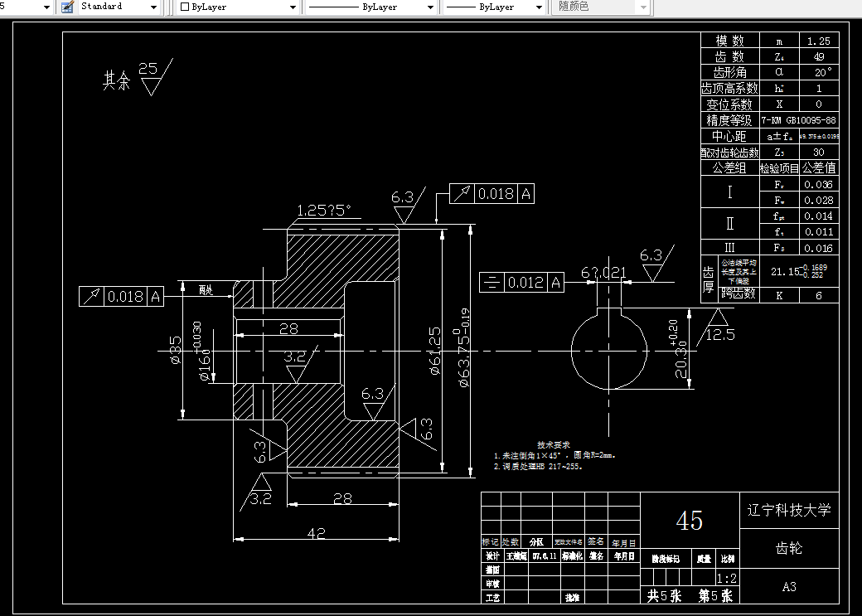
Task: Select the 齿轮 part name text
Action: click(x=789, y=548)
